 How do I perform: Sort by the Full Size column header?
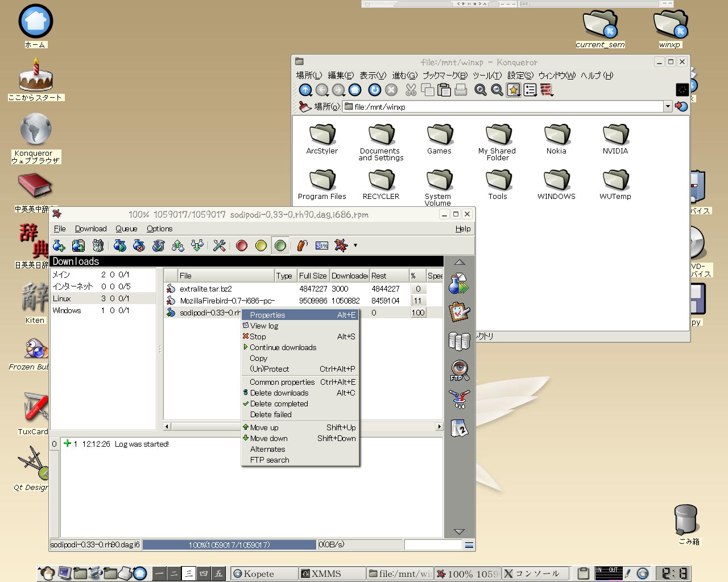(313, 276)
